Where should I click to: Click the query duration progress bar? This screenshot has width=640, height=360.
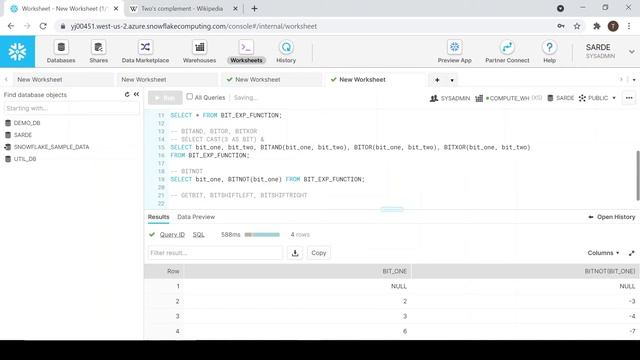pos(262,235)
